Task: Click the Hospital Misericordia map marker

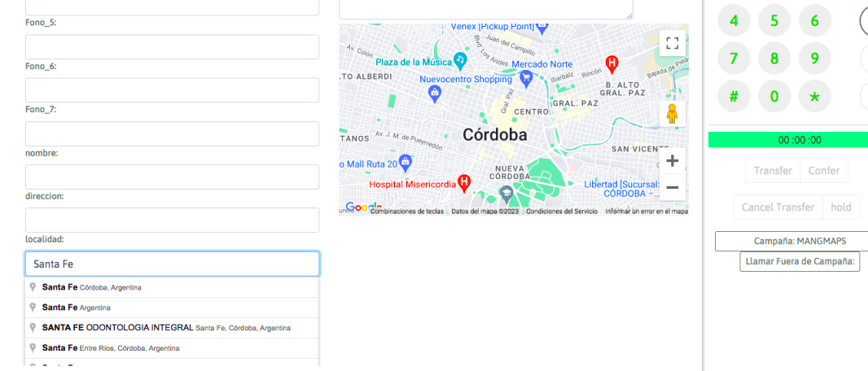Action: point(464,182)
